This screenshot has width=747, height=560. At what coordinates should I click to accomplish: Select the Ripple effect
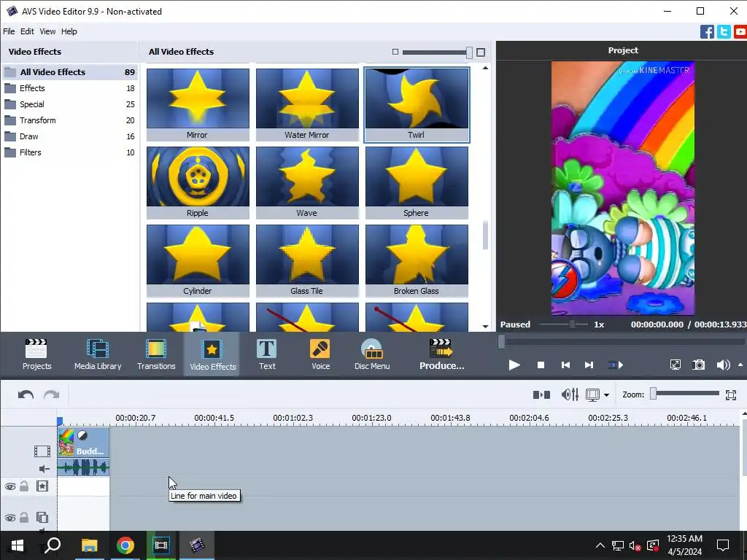click(198, 183)
